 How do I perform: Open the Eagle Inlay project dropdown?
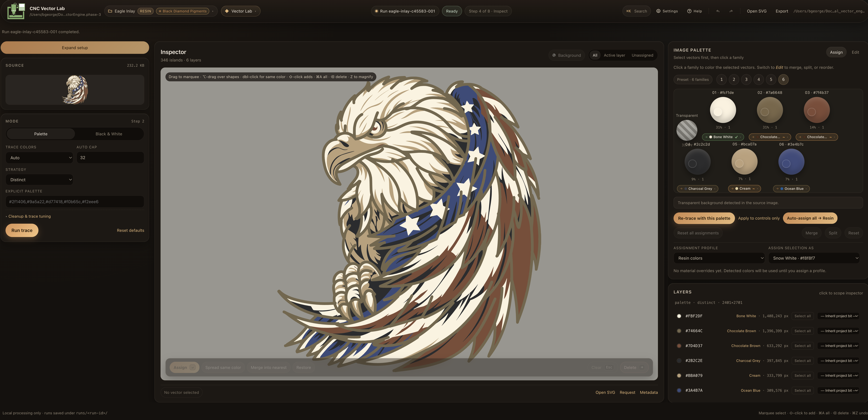[161, 11]
